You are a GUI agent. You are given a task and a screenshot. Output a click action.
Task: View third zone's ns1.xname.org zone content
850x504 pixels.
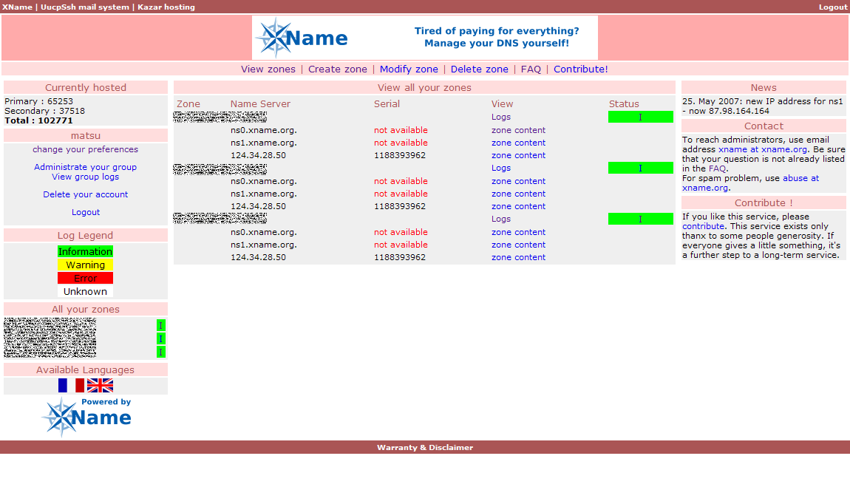click(x=518, y=245)
